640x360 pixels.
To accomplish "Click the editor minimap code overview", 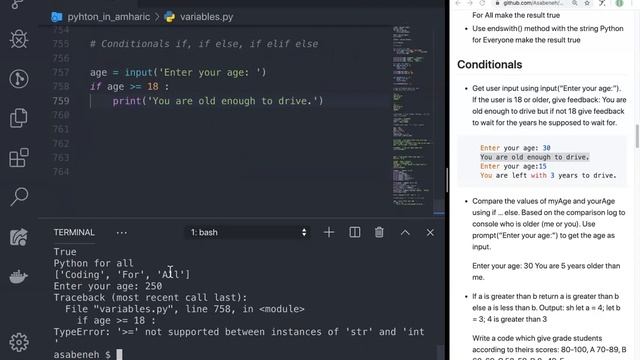I will pos(411,116).
